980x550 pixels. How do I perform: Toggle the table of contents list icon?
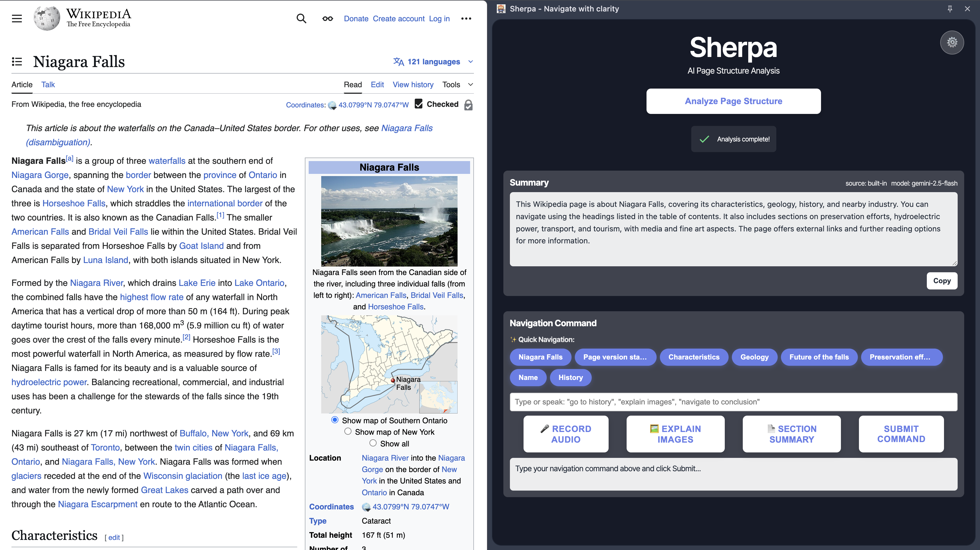tap(17, 62)
